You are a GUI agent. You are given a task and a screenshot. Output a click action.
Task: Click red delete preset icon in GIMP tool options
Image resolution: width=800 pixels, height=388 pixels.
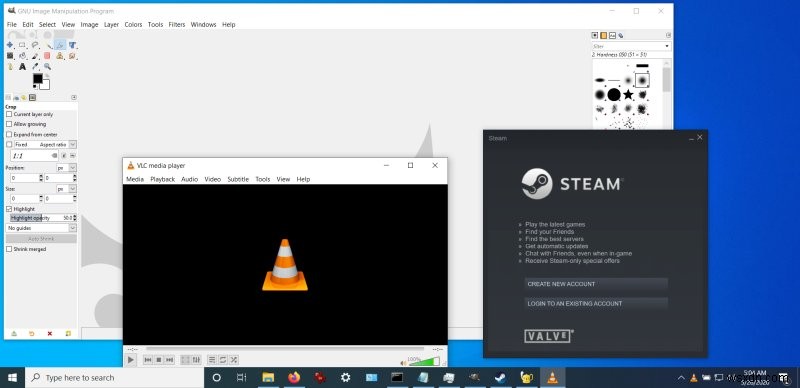[x=49, y=333]
